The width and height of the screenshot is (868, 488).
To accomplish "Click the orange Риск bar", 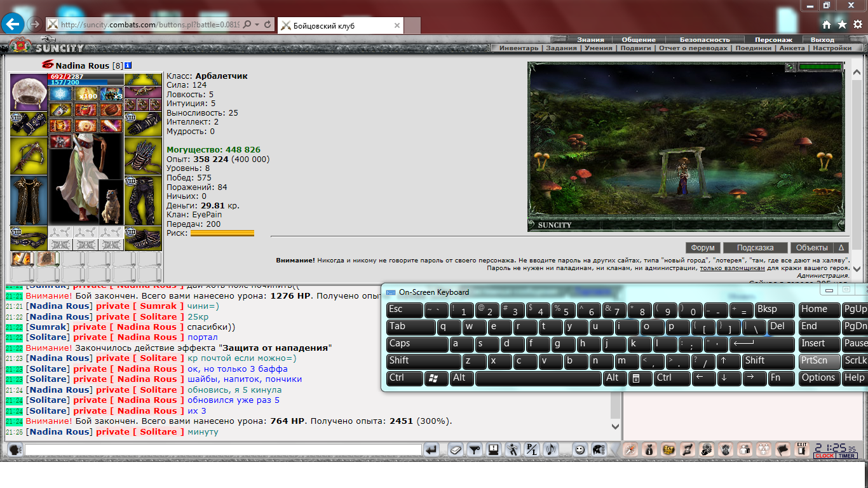I will tap(222, 233).
